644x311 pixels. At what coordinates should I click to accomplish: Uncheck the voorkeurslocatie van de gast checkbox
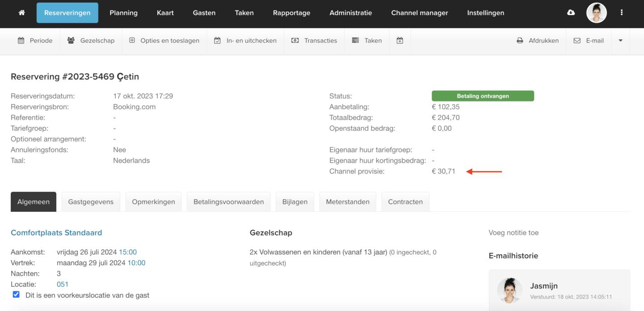(16, 294)
